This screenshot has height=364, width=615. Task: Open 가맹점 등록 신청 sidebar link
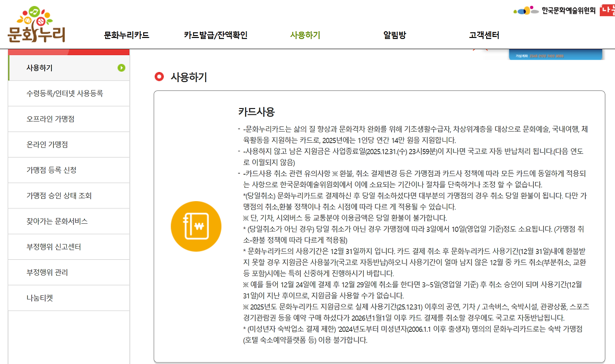69,170
